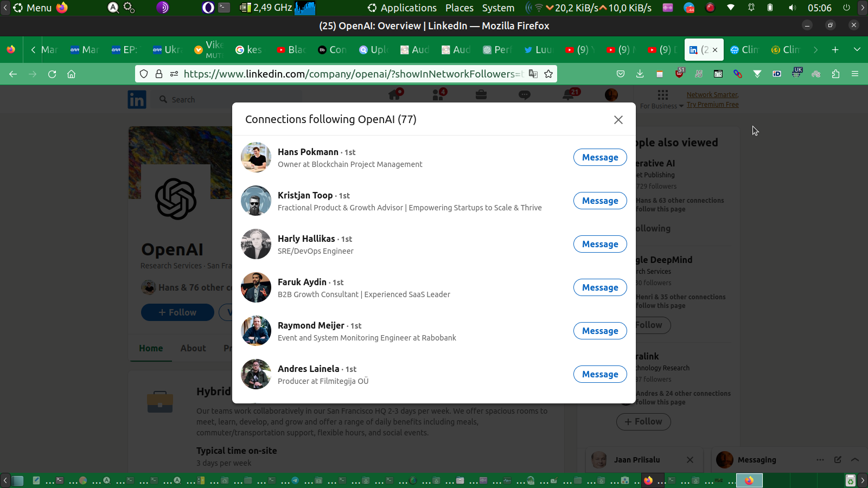Click the name Raymond Meijer
The width and height of the screenshot is (868, 488).
tap(311, 325)
